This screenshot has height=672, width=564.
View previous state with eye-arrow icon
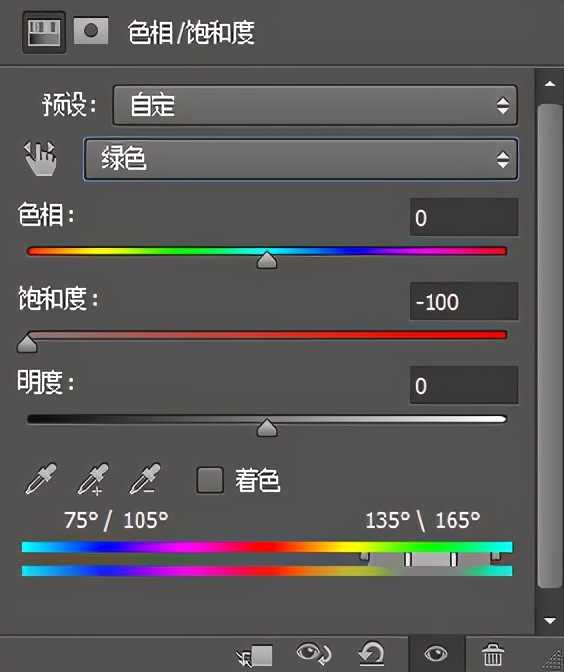click(313, 654)
